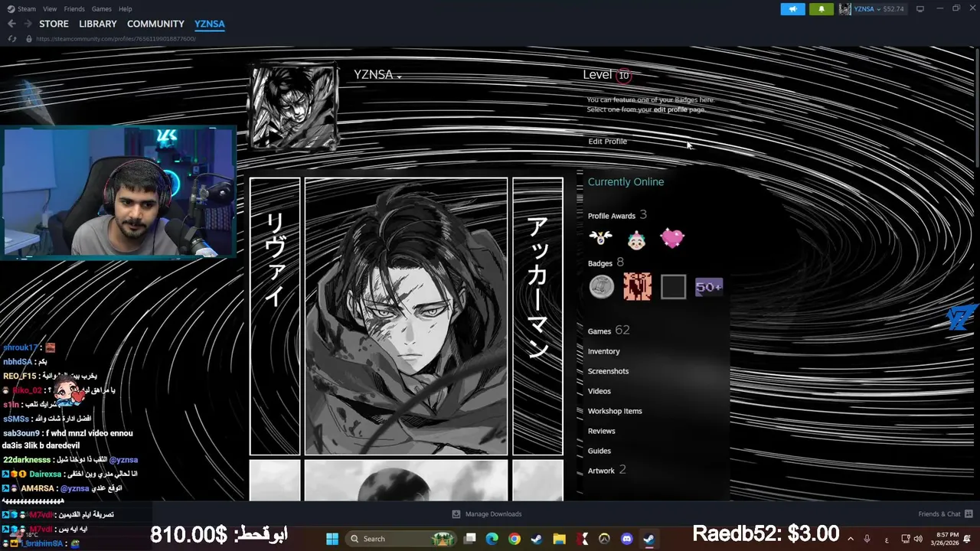980x551 pixels.
Task: Click the Manage Downloads label
Action: pos(493,514)
